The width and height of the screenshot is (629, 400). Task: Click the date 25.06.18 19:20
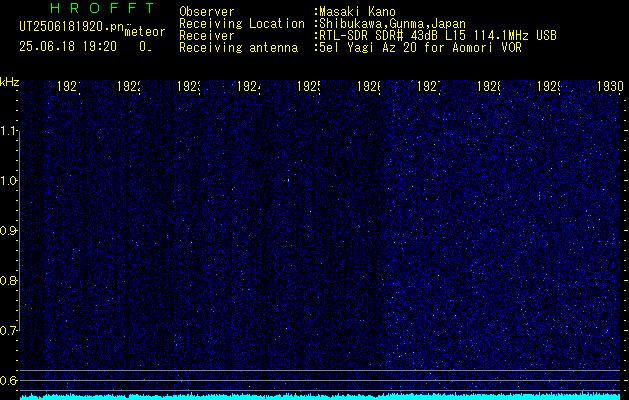click(x=68, y=47)
